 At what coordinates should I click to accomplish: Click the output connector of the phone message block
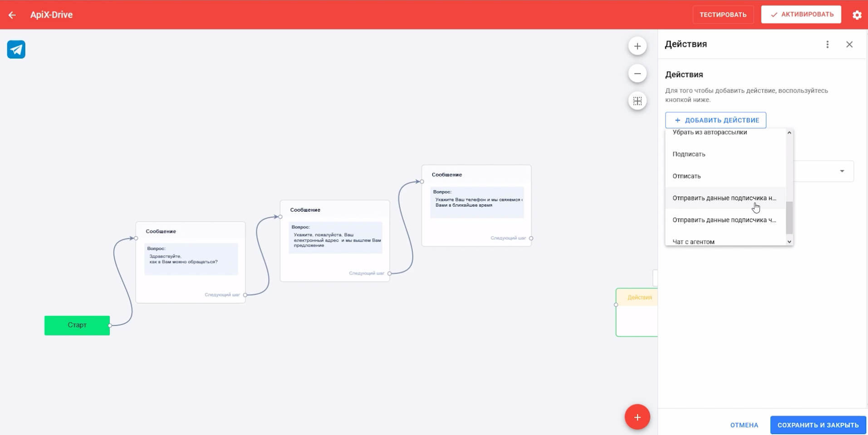click(x=531, y=238)
